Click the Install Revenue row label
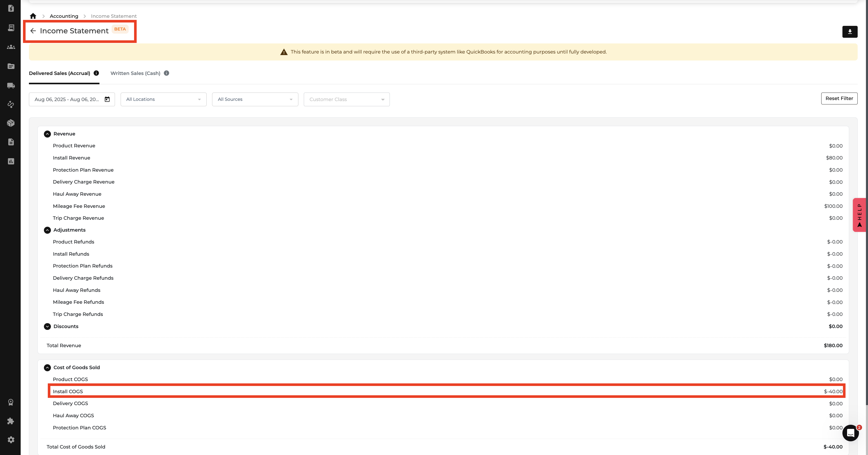 pos(72,158)
